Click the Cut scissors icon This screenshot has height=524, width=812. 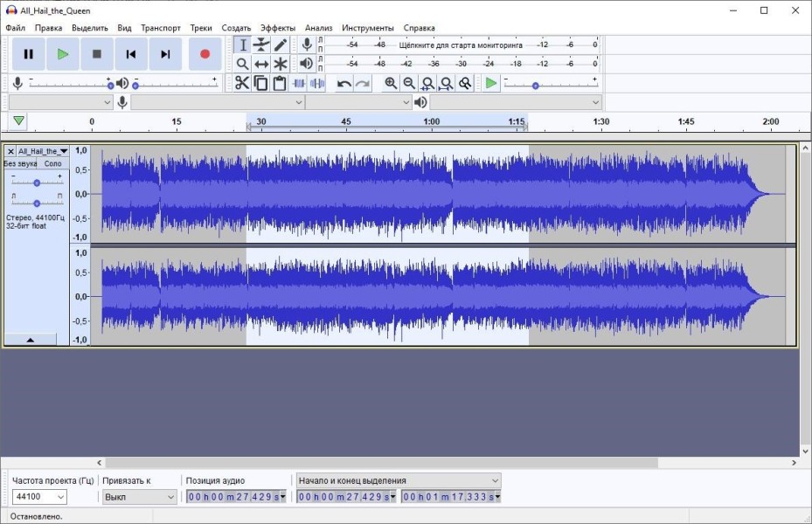242,83
